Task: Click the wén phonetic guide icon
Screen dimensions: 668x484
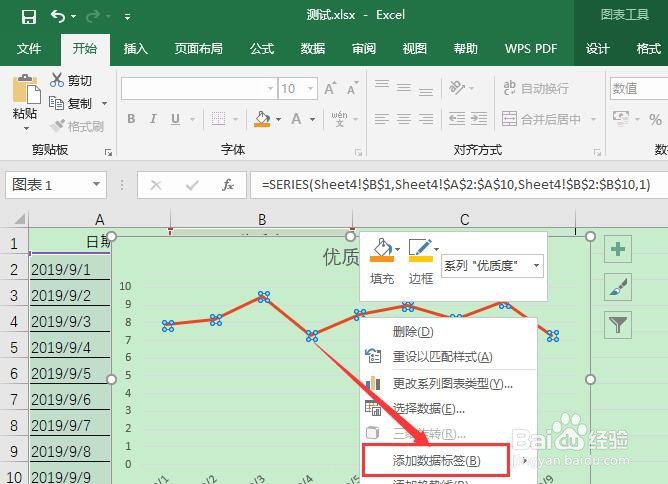Action: coord(339,119)
